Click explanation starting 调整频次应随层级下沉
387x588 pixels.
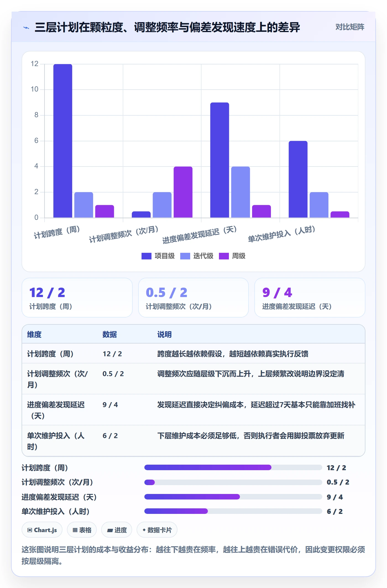(251, 374)
